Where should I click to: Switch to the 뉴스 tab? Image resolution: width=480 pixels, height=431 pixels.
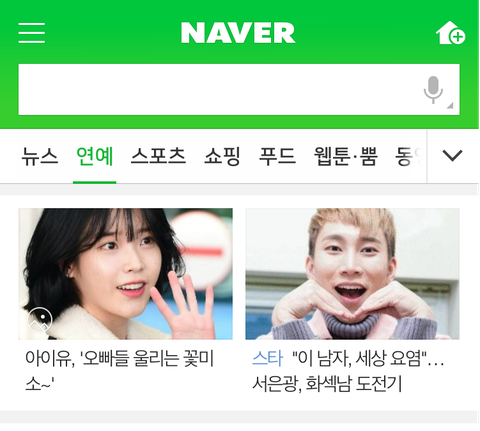[x=40, y=156]
